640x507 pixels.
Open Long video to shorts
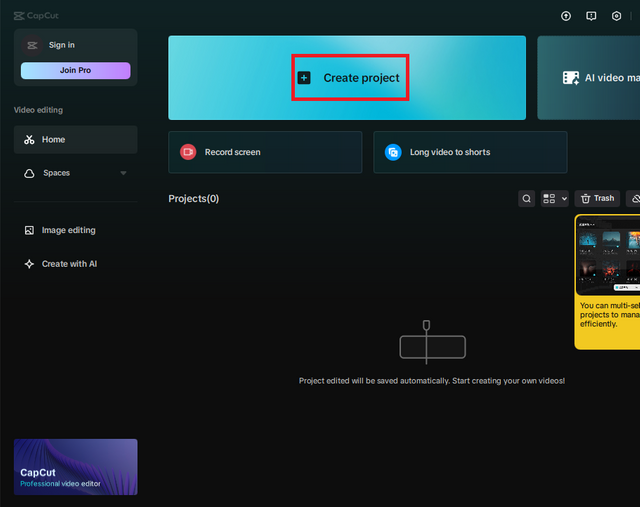click(x=470, y=152)
